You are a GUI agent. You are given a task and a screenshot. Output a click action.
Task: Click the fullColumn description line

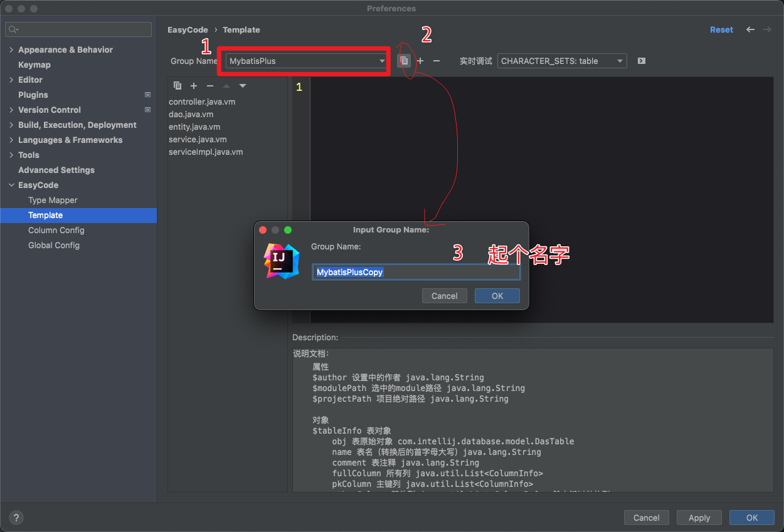coord(438,473)
